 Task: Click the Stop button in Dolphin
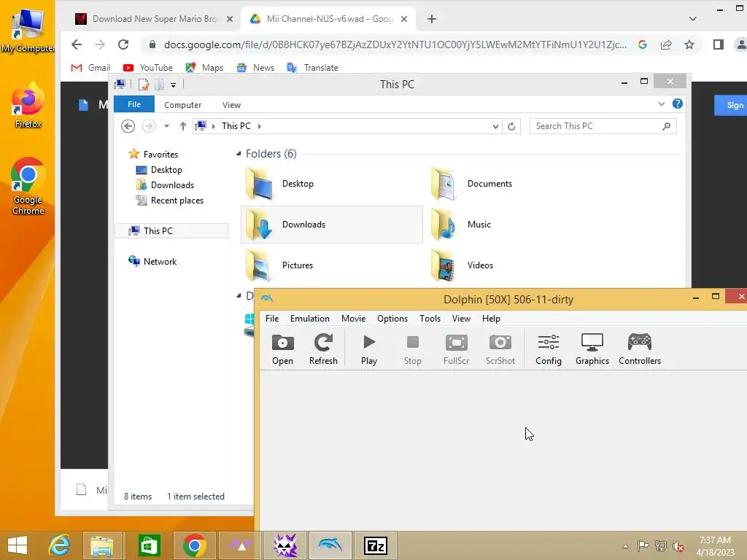[413, 349]
